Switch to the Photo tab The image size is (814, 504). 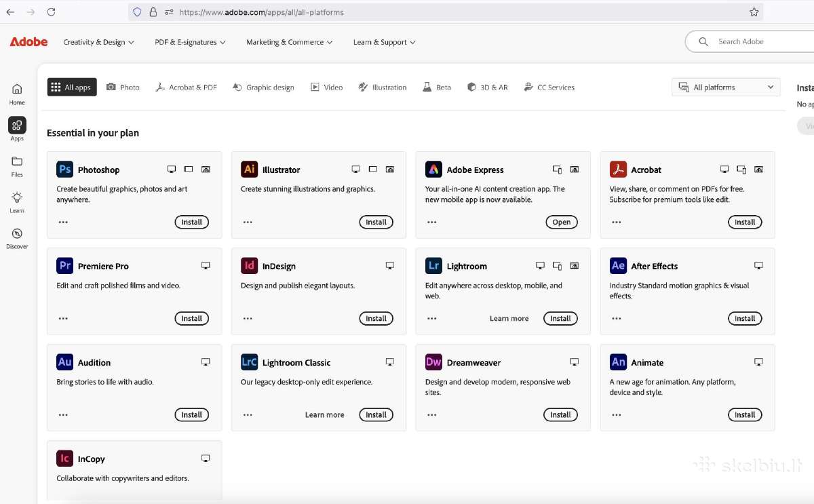123,88
